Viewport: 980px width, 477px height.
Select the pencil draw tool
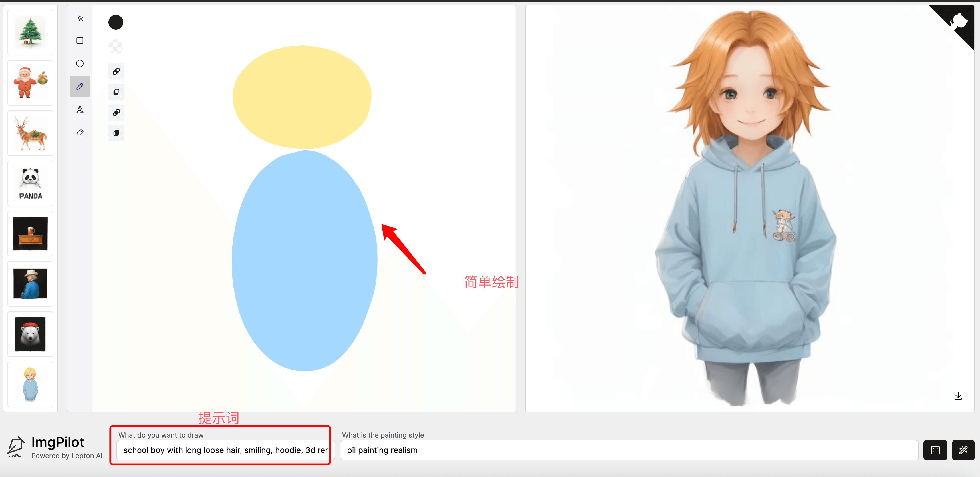[80, 87]
